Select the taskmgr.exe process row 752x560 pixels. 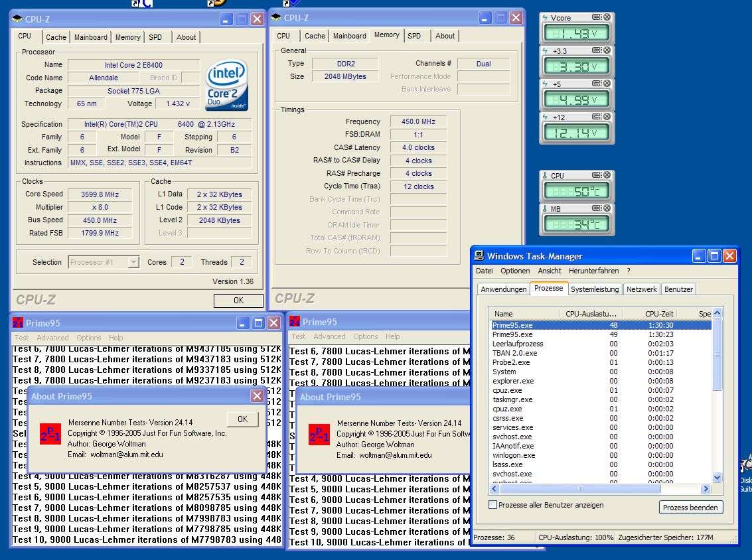pos(601,399)
